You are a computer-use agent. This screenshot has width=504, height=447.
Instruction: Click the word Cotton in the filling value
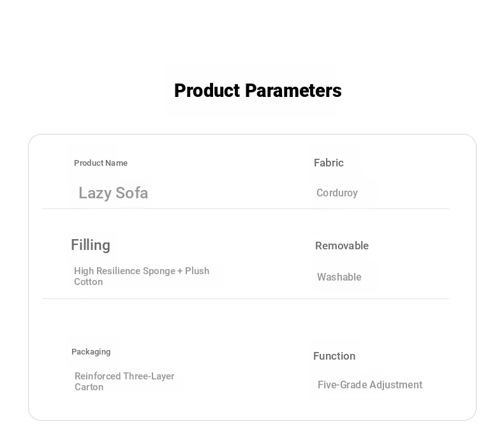(x=88, y=282)
